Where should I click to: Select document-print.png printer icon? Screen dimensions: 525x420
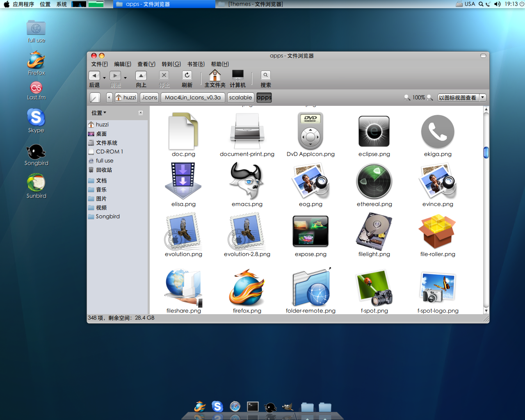(247, 132)
